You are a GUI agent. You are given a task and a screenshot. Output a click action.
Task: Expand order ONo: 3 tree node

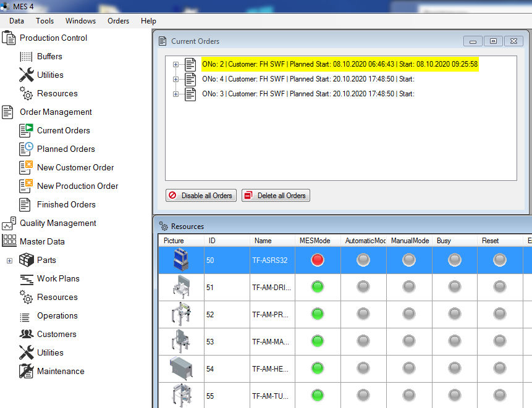175,94
